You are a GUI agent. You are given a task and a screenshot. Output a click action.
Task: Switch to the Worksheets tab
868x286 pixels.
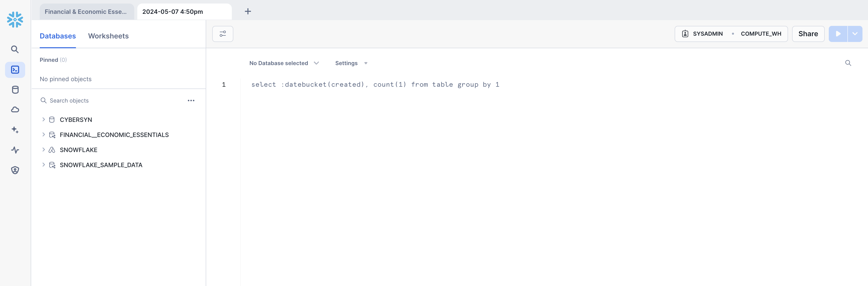108,36
